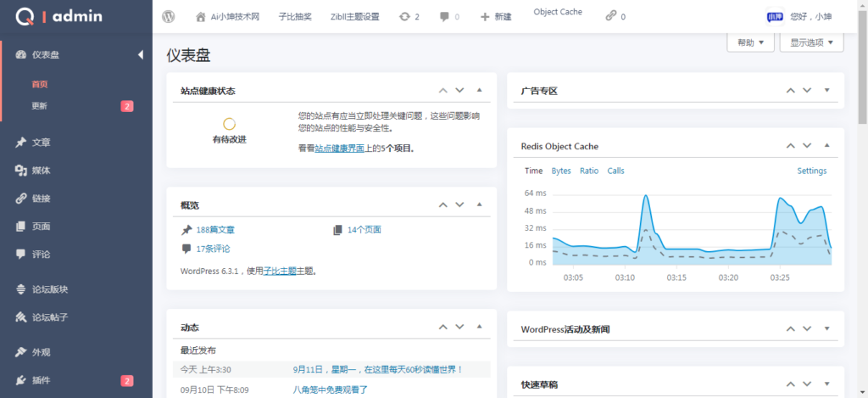Open the 17条评论 link
The image size is (868, 398).
pyautogui.click(x=213, y=249)
